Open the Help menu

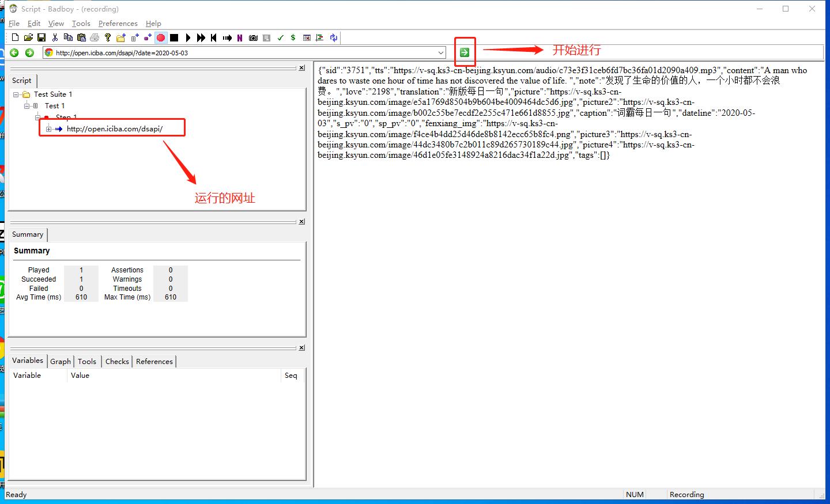[x=153, y=23]
